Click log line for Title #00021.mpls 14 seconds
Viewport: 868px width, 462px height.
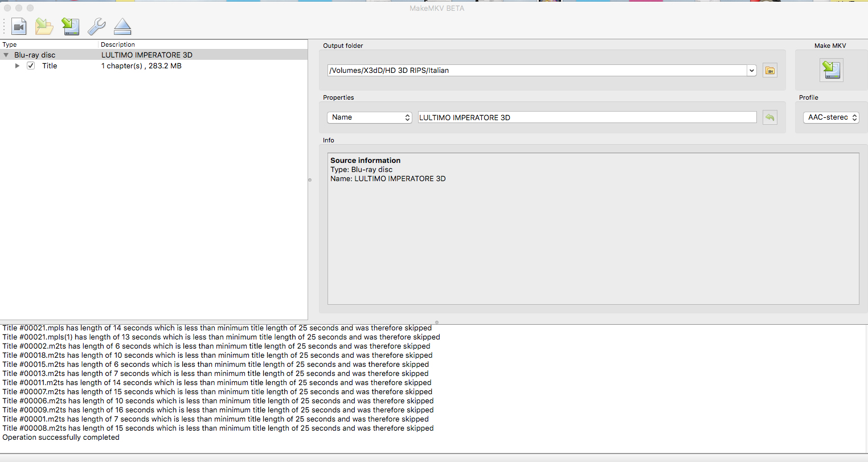217,328
